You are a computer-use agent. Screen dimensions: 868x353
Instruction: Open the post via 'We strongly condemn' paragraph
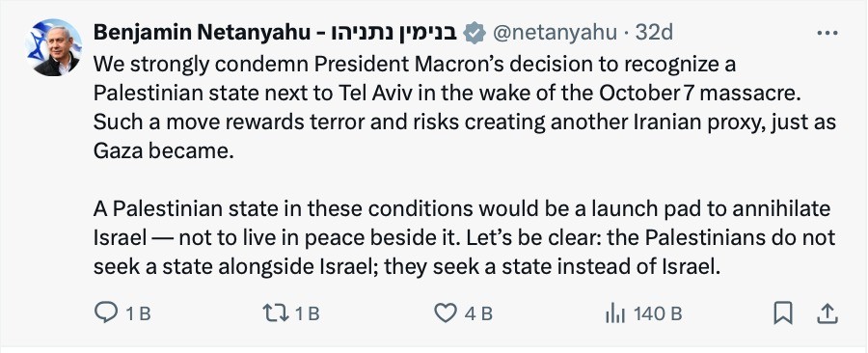point(465,108)
